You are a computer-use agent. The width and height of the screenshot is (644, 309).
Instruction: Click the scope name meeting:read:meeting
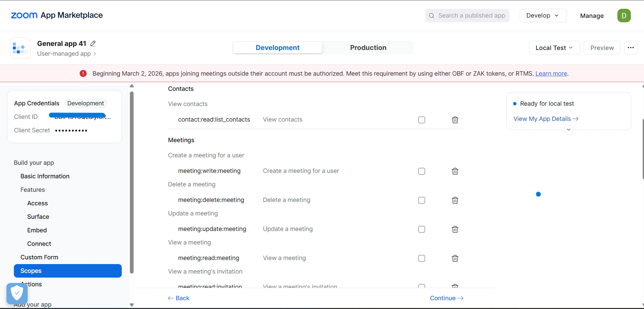click(x=208, y=258)
